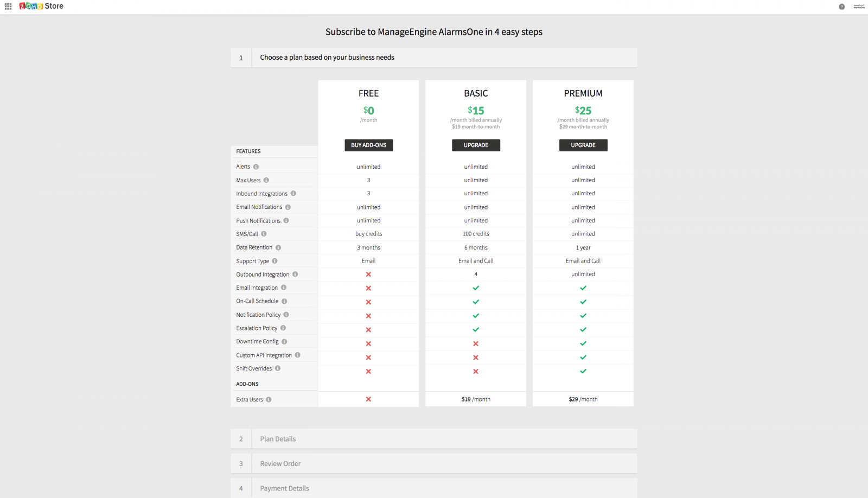Click green check for Premium Shift Overrides

[x=583, y=372]
